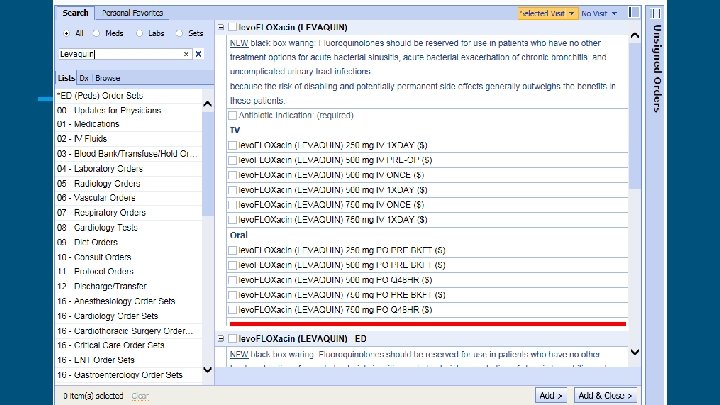Check LEVAQUIN 250 mg PO PRE BKFT order
720x405 pixels.
233,250
